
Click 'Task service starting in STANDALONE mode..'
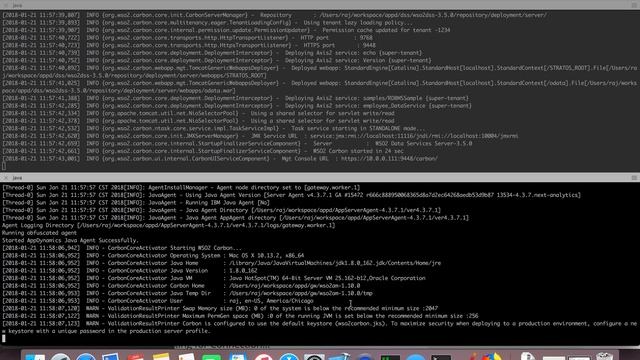coord(358,128)
